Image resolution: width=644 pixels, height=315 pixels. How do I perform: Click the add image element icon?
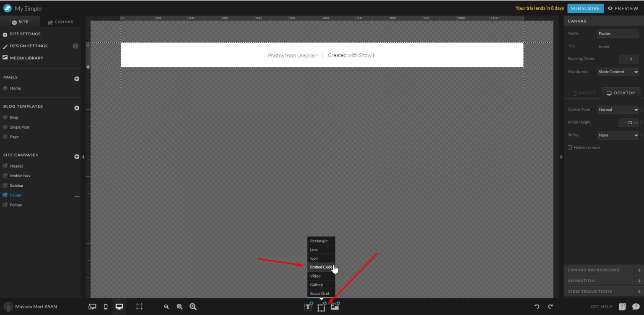[335, 306]
